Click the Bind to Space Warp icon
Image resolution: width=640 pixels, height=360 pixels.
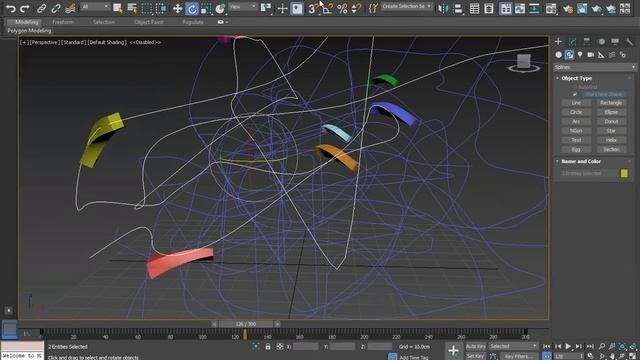(x=71, y=8)
